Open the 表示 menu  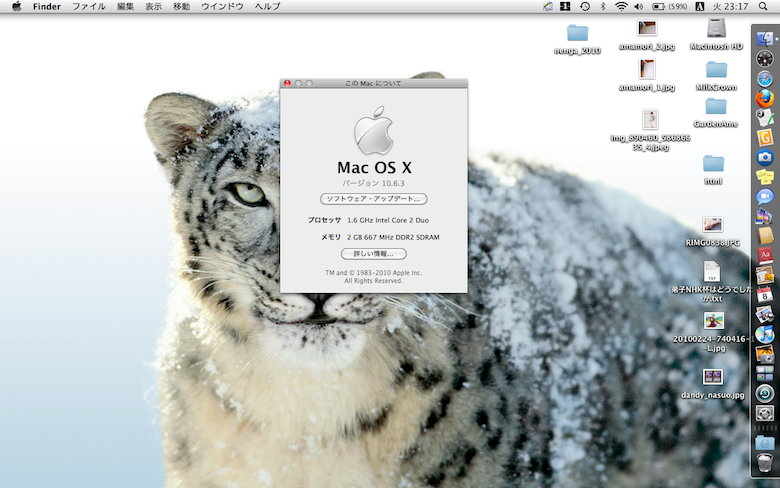point(153,6)
